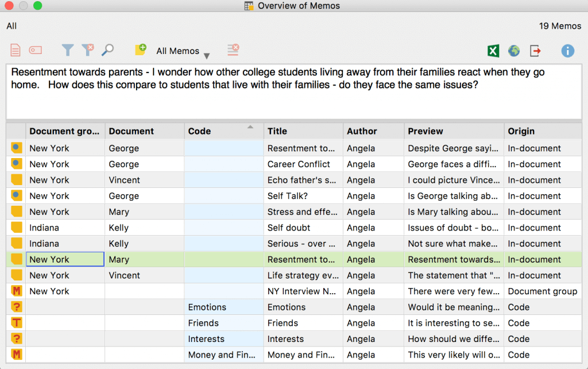
Task: Click the delete memo icon in the toolbar
Action: 233,51
